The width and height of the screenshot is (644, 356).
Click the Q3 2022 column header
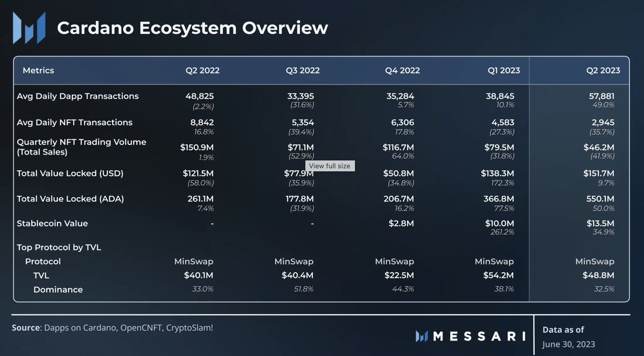pyautogui.click(x=303, y=70)
